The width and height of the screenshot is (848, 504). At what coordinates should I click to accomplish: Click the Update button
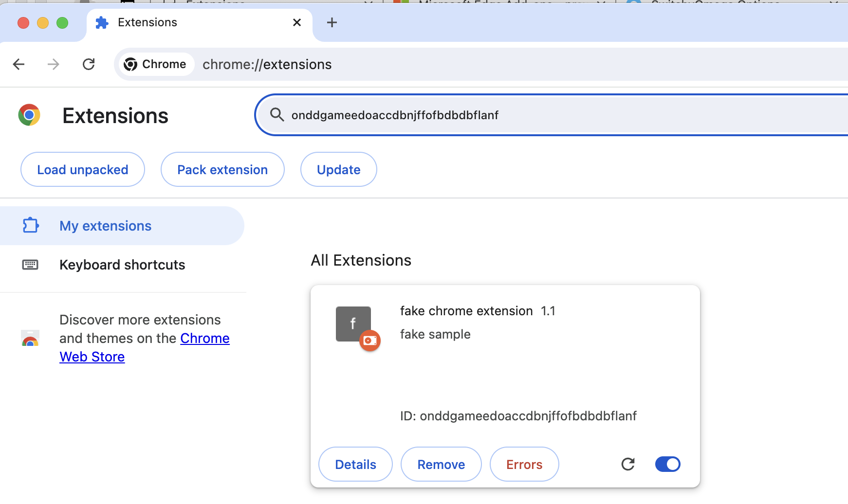point(339,169)
